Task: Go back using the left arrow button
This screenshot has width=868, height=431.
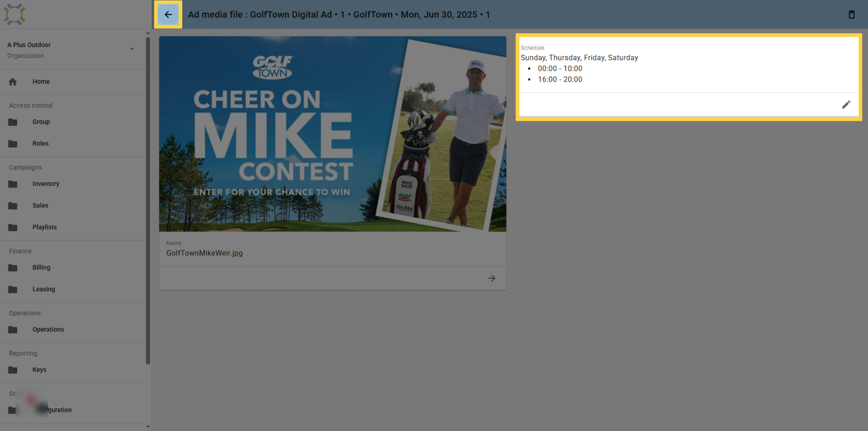Action: point(168,14)
